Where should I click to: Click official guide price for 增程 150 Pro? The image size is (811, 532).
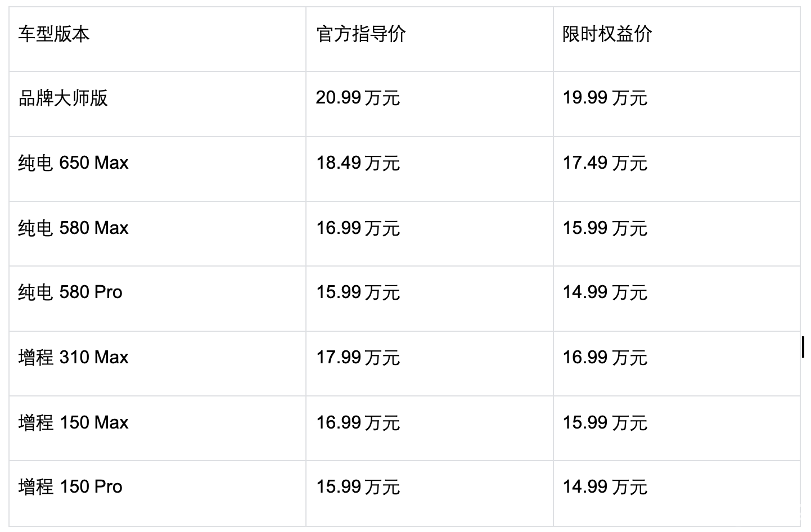[x=358, y=487]
